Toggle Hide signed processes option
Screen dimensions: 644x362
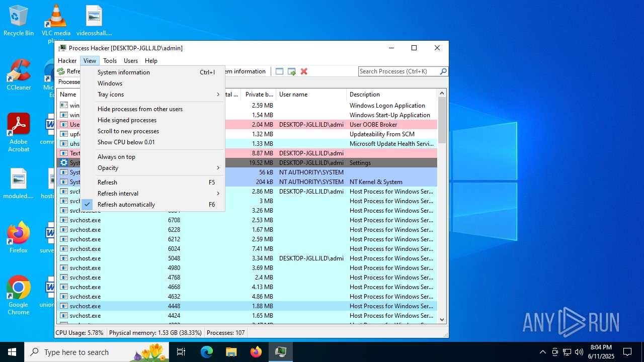coord(152,120)
